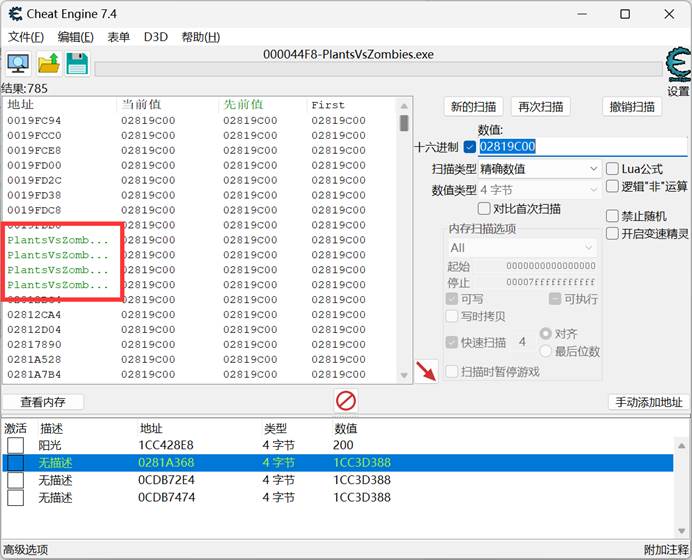
Task: Click the red clear address list icon
Action: tap(346, 401)
